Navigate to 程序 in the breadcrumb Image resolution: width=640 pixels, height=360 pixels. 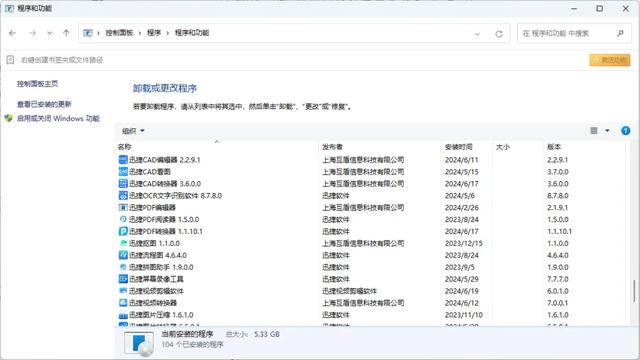tap(154, 33)
